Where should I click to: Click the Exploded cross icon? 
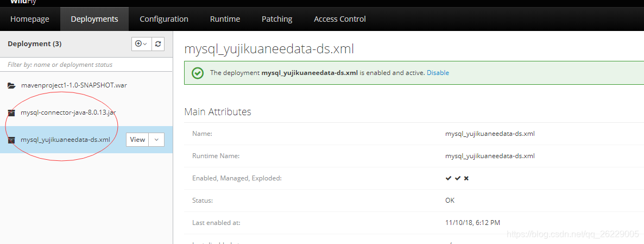pyautogui.click(x=466, y=178)
